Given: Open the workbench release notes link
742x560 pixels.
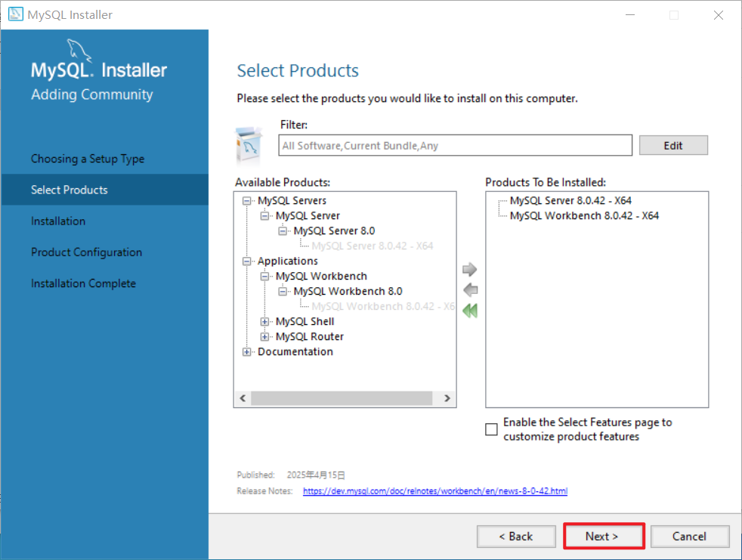Looking at the screenshot, I should click(435, 491).
